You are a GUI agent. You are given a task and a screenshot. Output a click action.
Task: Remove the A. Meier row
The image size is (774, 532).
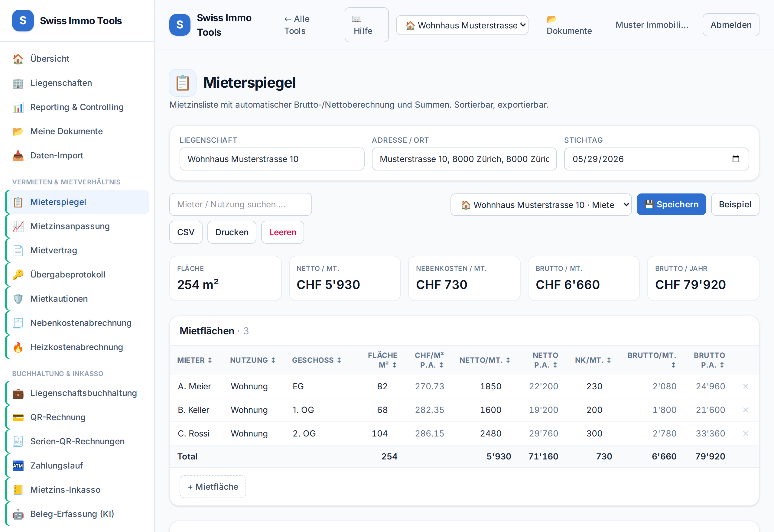(746, 386)
